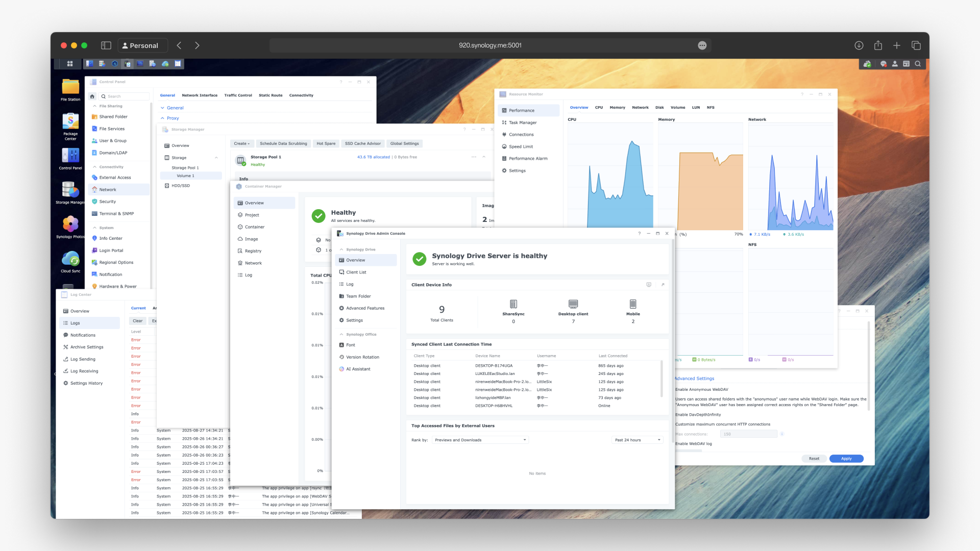Open DSM search magnifier icon

pos(918,64)
